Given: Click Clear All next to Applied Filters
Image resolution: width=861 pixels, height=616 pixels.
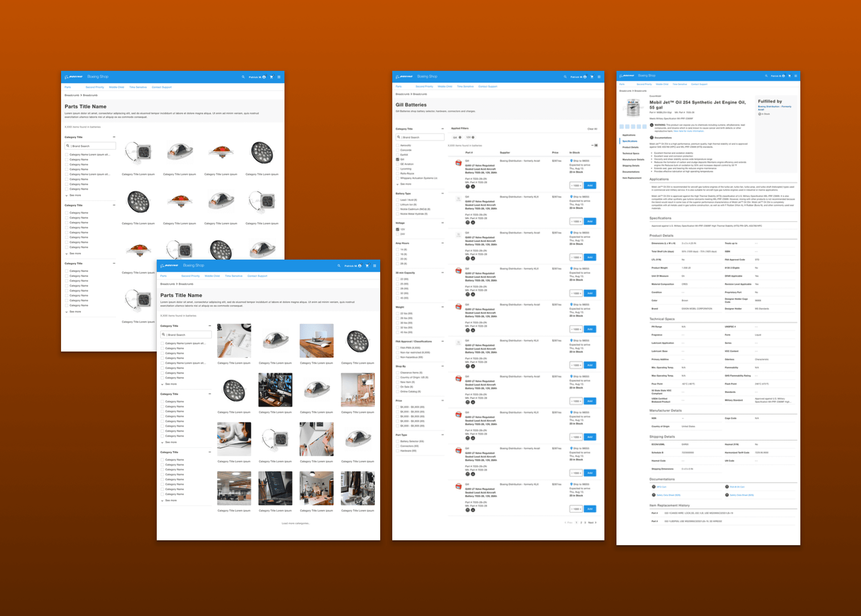Looking at the screenshot, I should click(592, 129).
